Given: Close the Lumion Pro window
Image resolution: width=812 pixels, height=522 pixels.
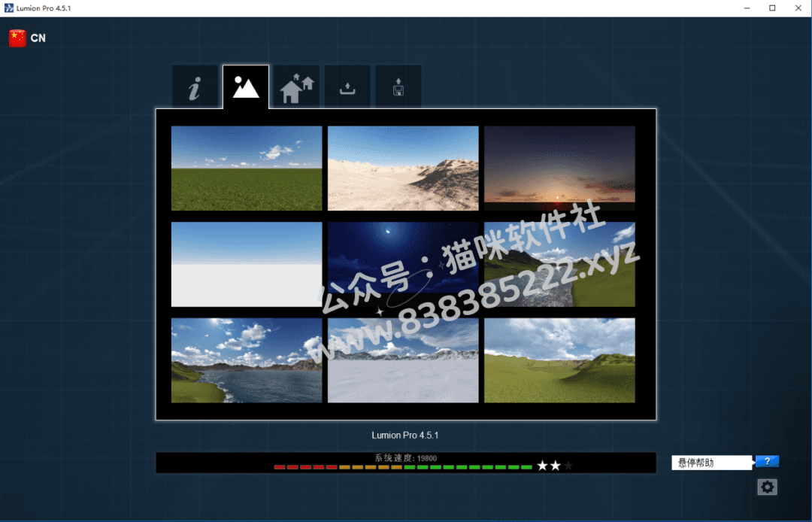Looking at the screenshot, I should point(798,8).
